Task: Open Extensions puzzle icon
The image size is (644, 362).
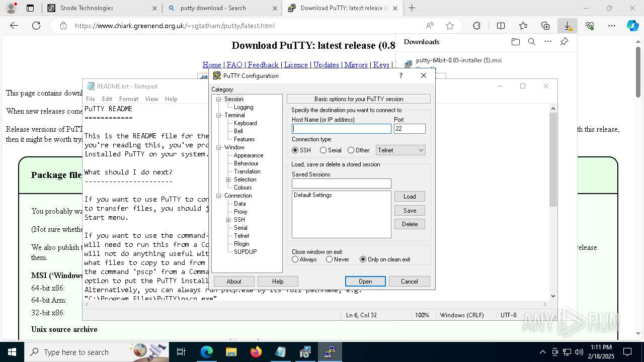Action: tap(476, 26)
